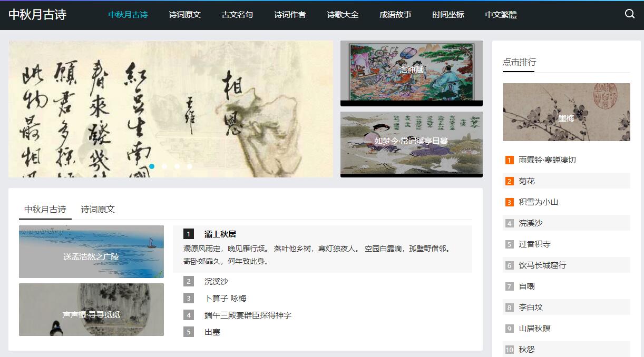The width and height of the screenshot is (644, 357).
Task: Open the 墨梅 image in 点击排行
Action: (567, 112)
